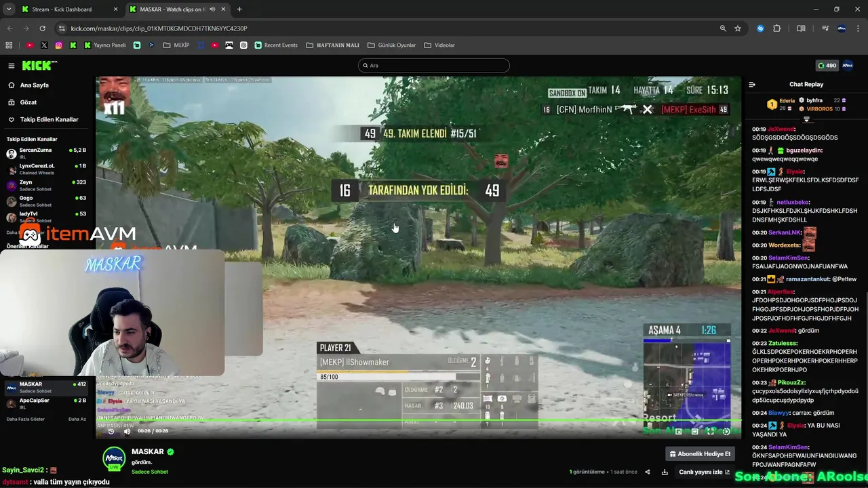Open Gözat in the sidebar
This screenshot has width=868, height=488.
click(x=28, y=102)
